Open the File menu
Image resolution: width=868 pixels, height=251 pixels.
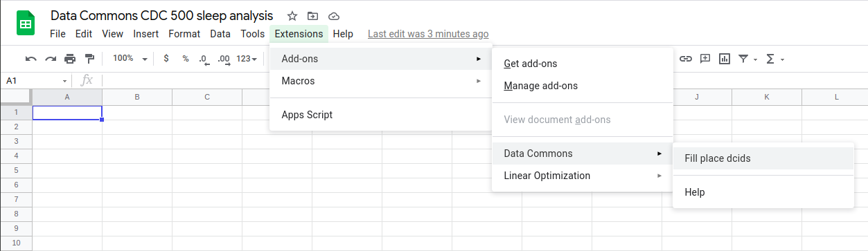coord(57,34)
